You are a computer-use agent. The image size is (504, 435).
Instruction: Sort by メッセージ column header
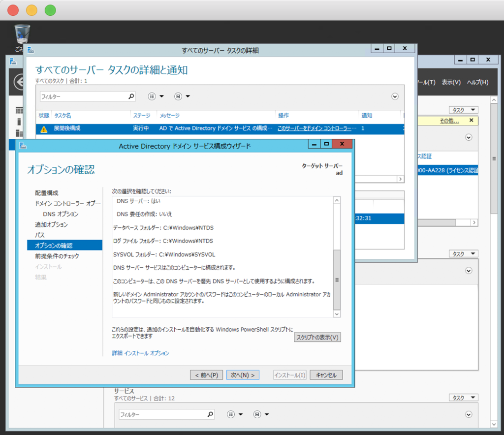tap(169, 115)
